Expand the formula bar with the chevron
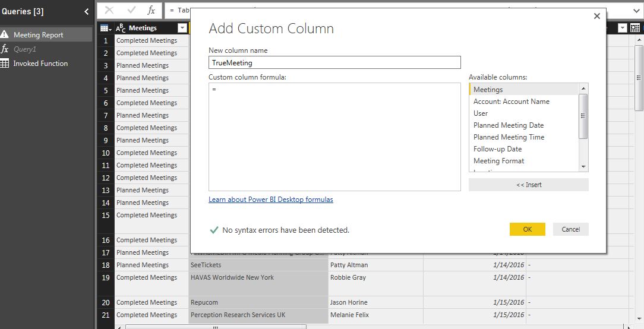Viewport: 644px width, 329px height. click(636, 11)
